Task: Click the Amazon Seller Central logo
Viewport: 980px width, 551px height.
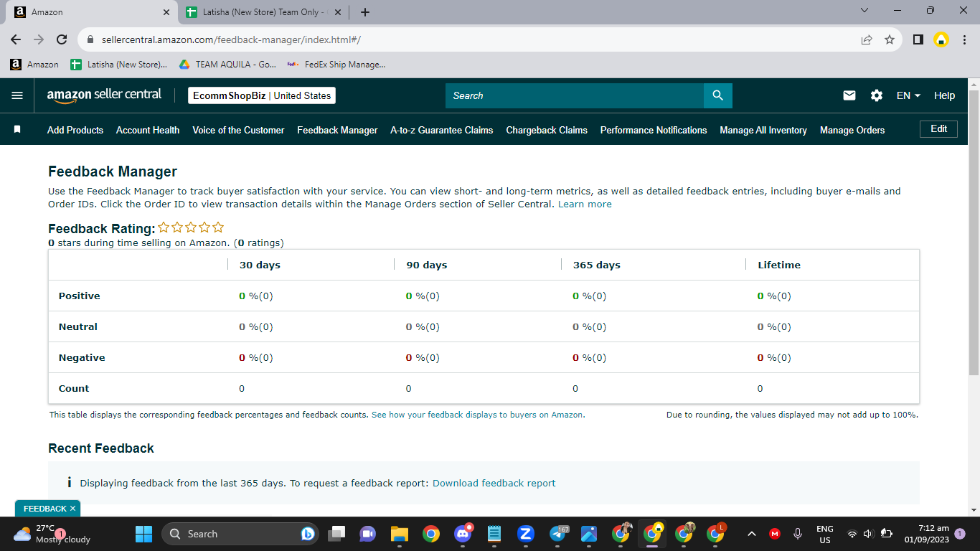Action: coord(104,95)
